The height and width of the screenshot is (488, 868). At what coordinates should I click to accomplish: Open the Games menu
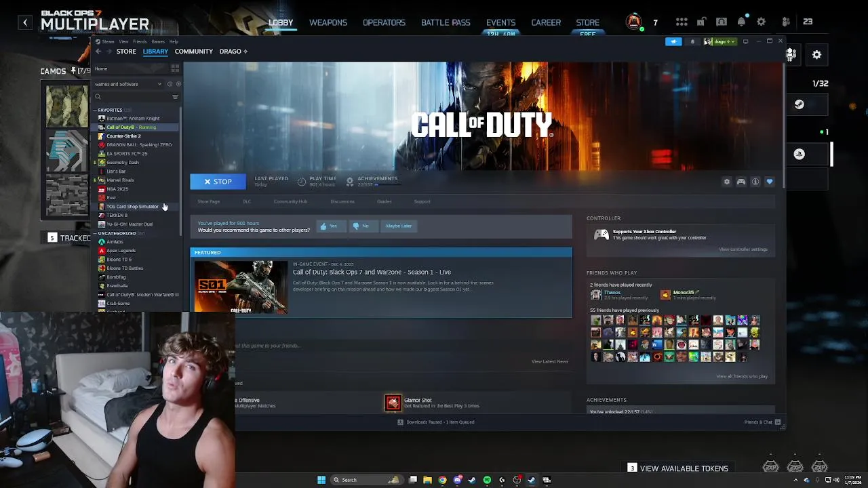[158, 41]
